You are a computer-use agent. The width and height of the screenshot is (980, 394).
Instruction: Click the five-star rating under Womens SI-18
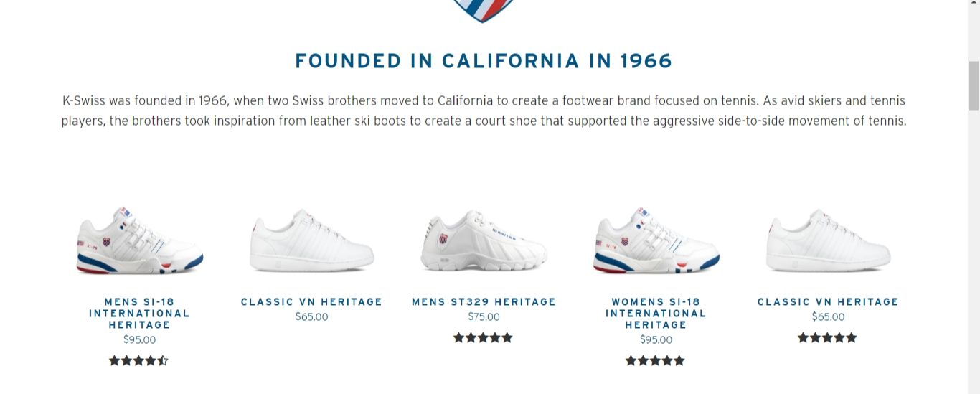pyautogui.click(x=655, y=360)
